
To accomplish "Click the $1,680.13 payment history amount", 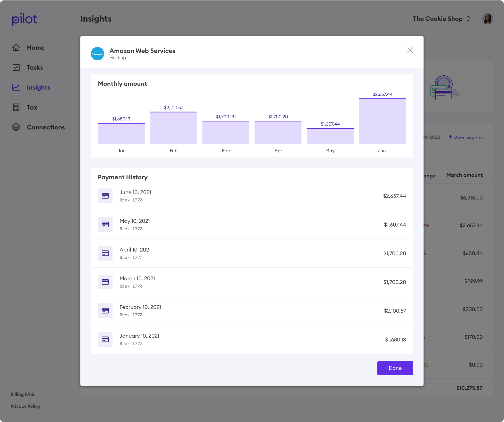I will pyautogui.click(x=396, y=339).
